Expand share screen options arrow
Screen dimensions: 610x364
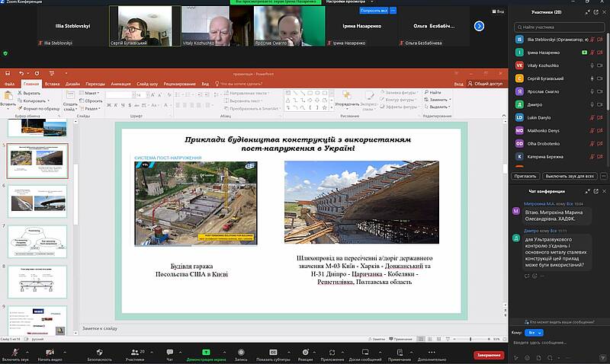(224, 353)
